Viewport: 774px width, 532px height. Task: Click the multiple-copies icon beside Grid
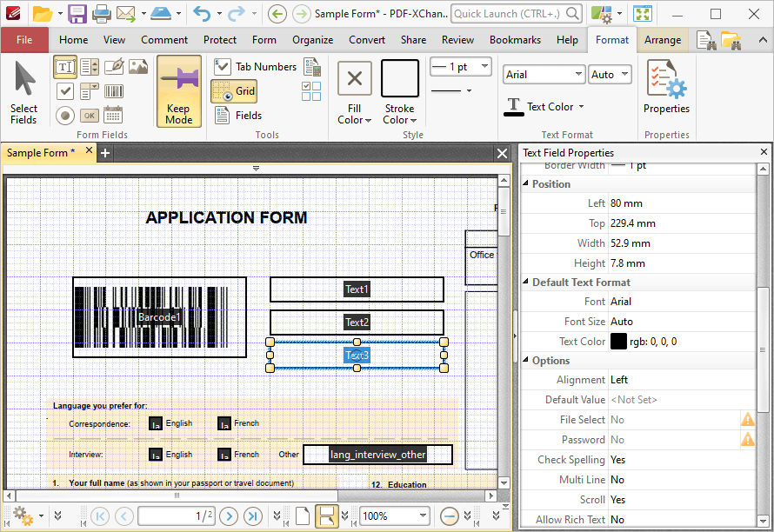point(311,91)
